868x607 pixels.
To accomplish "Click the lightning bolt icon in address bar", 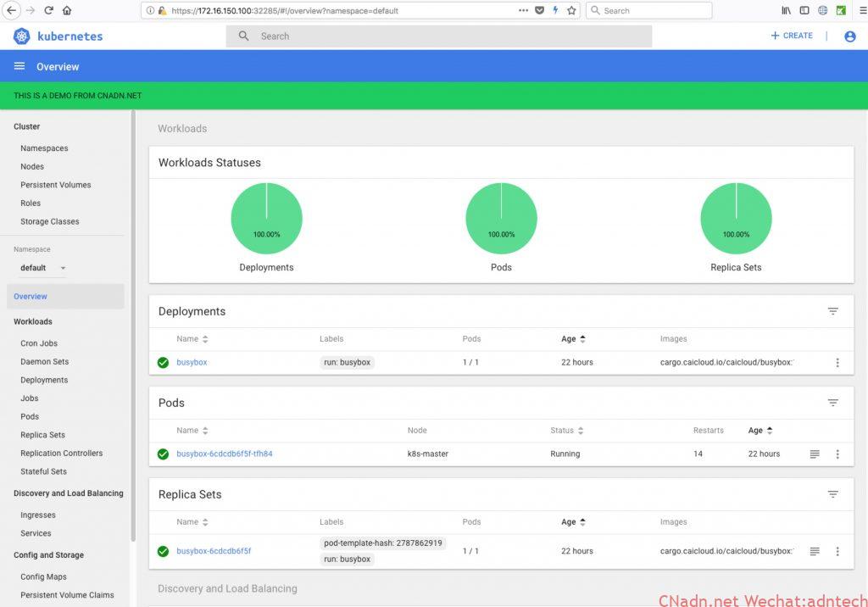I will coord(555,10).
